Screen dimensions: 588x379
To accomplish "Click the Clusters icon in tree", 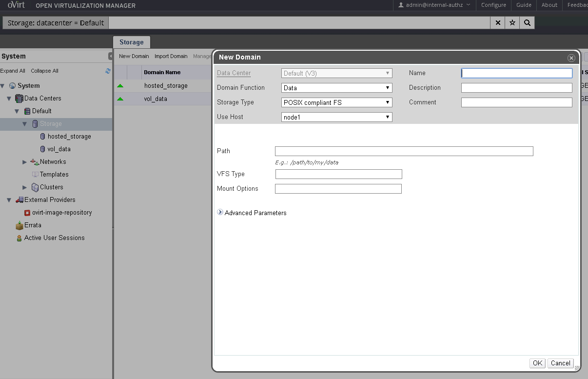I will click(x=35, y=187).
